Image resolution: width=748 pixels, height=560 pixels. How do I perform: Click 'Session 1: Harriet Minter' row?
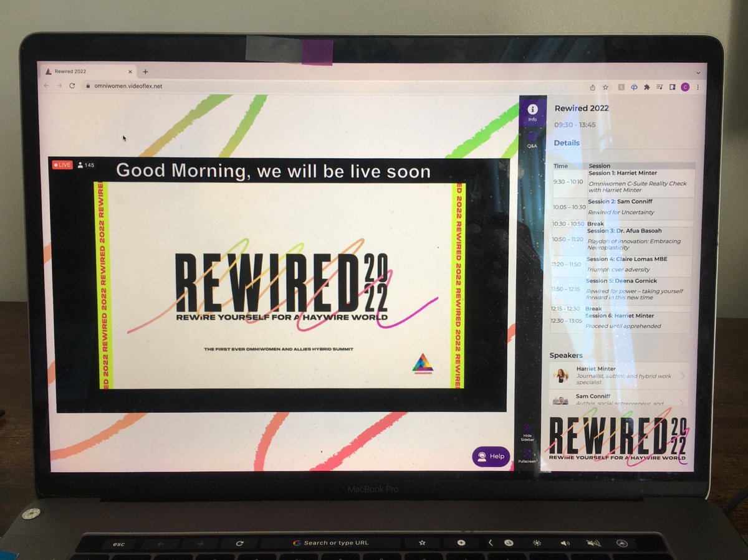pos(623,181)
